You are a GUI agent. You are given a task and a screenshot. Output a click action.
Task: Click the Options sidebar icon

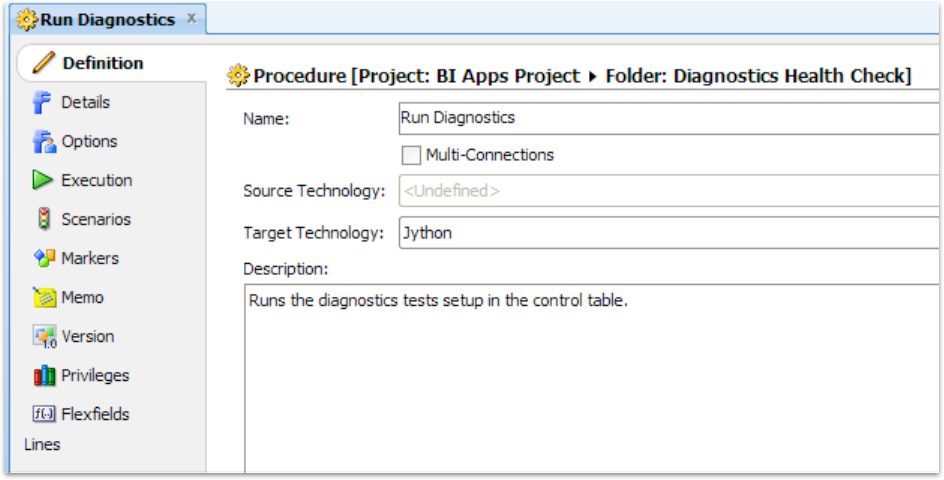tap(44, 142)
